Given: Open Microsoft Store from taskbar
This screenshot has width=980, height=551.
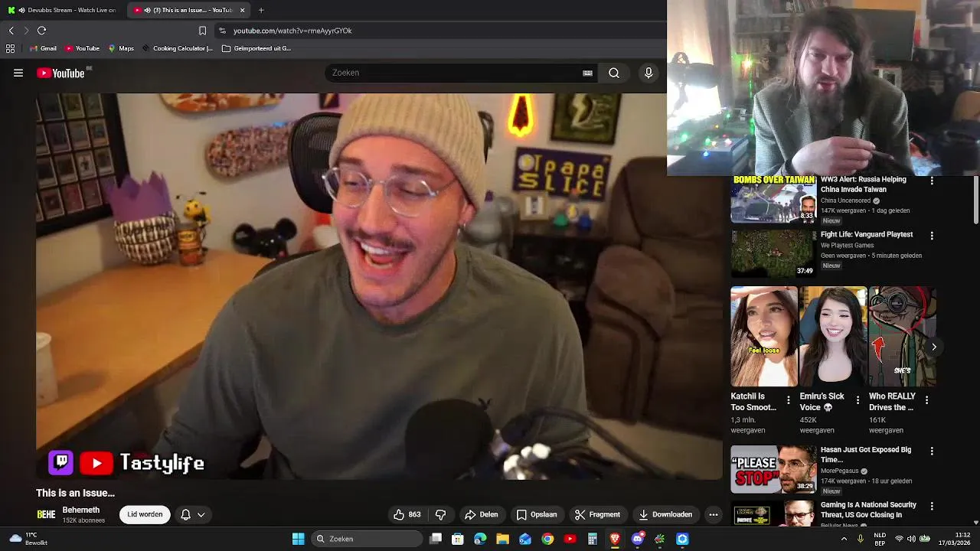Looking at the screenshot, I should click(x=458, y=539).
